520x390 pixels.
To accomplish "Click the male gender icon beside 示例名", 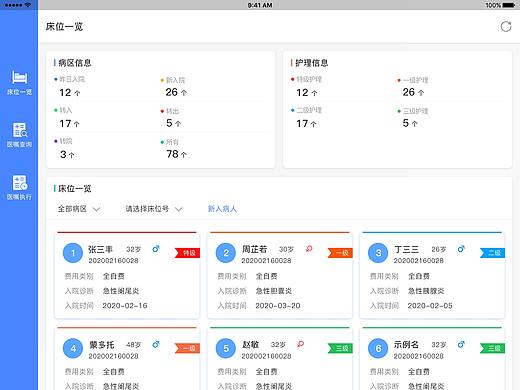I will click(461, 344).
